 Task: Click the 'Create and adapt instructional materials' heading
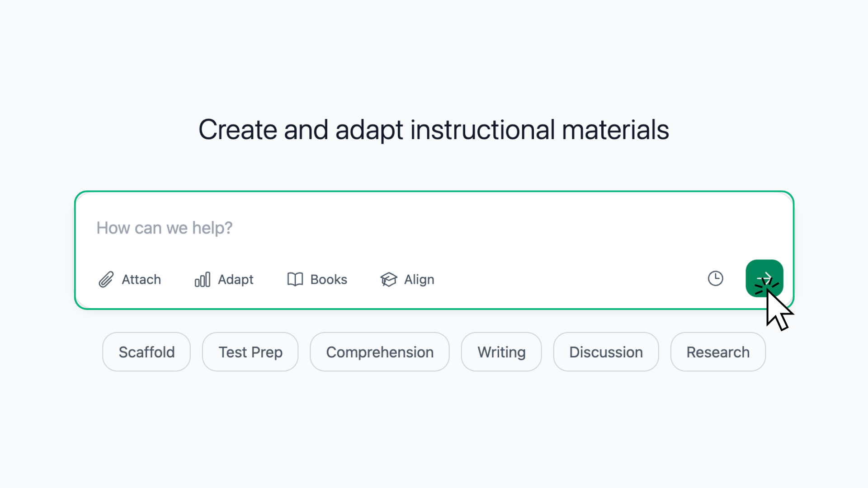pos(434,130)
